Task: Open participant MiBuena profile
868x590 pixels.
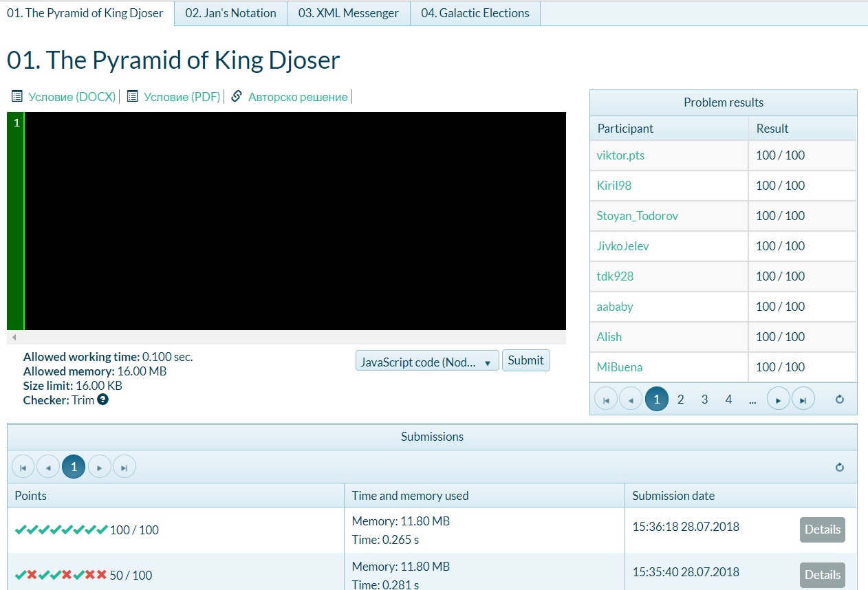Action: 620,367
